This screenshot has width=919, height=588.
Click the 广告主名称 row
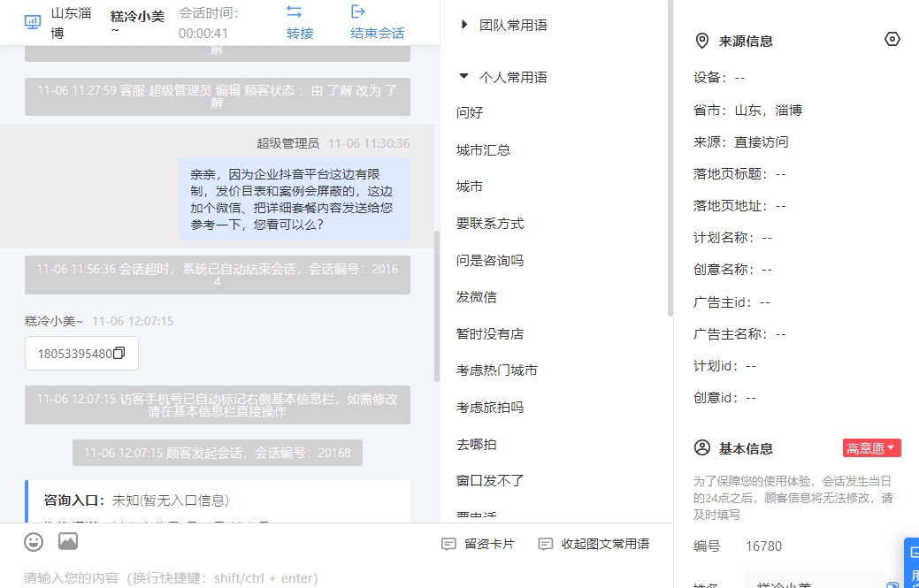coord(739,334)
